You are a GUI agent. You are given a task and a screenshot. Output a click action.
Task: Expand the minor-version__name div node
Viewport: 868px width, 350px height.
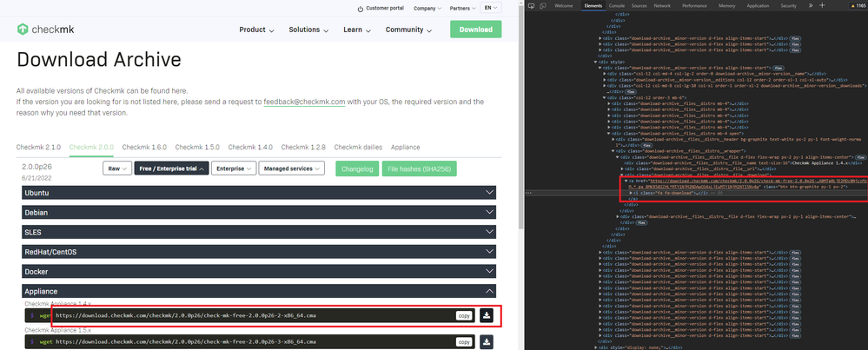(x=605, y=74)
